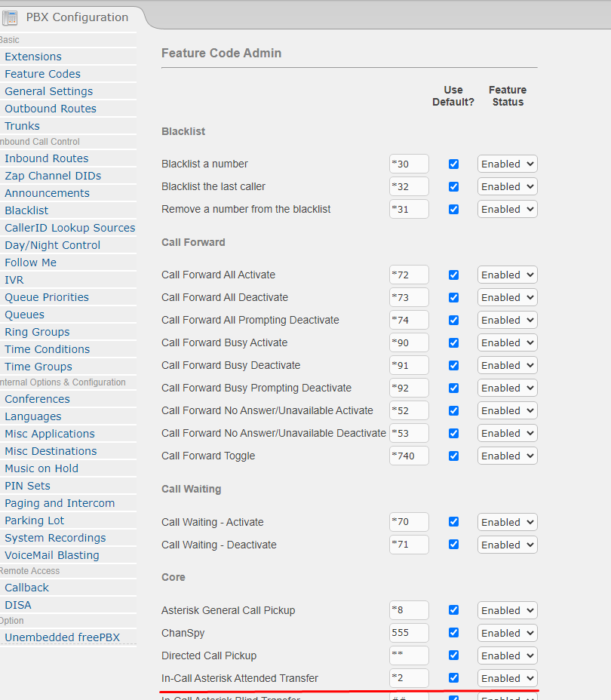Click the PBX Configuration phone icon

(10, 18)
